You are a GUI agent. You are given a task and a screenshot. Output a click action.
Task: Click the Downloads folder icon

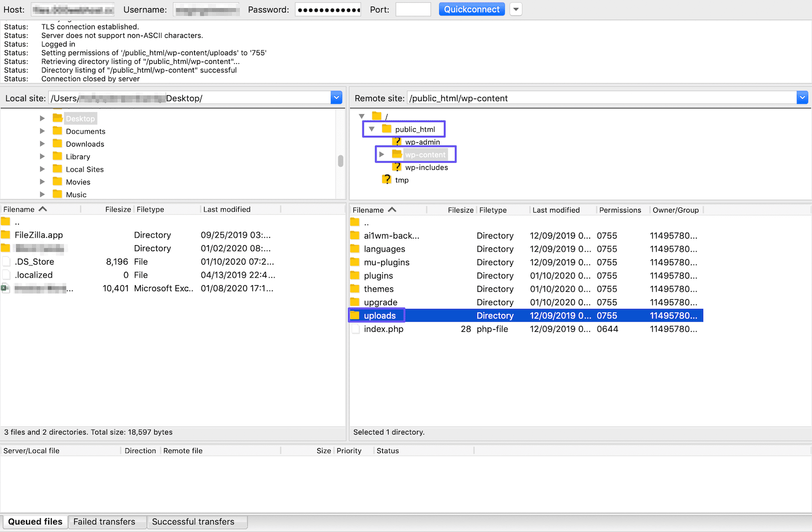[x=57, y=143]
